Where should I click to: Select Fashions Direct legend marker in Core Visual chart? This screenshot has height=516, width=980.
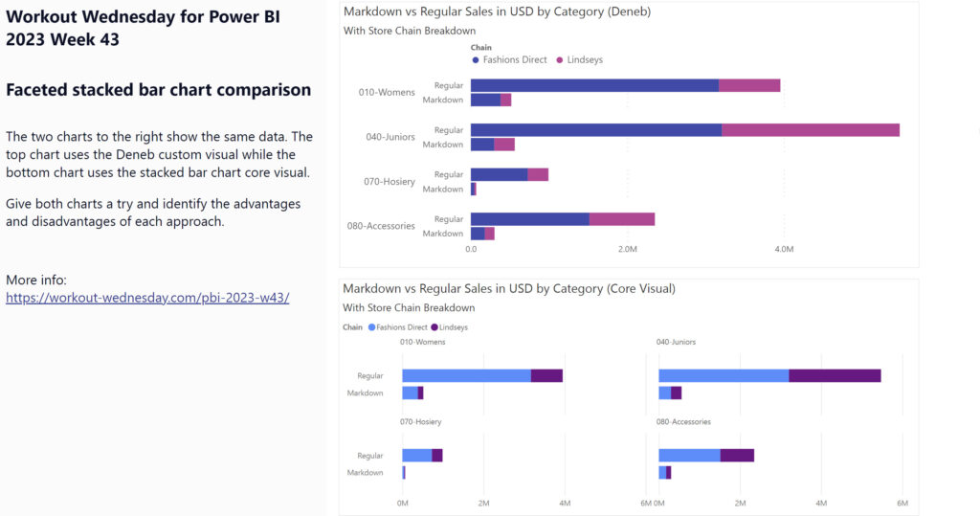point(371,327)
